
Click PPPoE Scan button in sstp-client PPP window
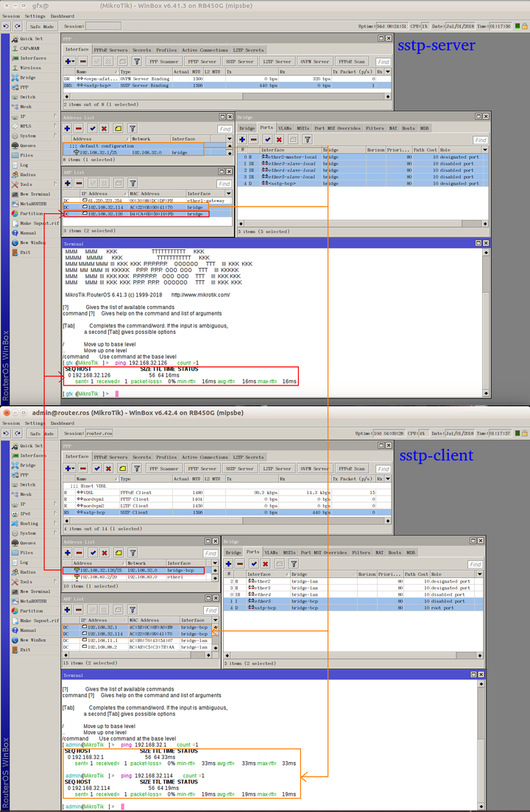tap(352, 468)
